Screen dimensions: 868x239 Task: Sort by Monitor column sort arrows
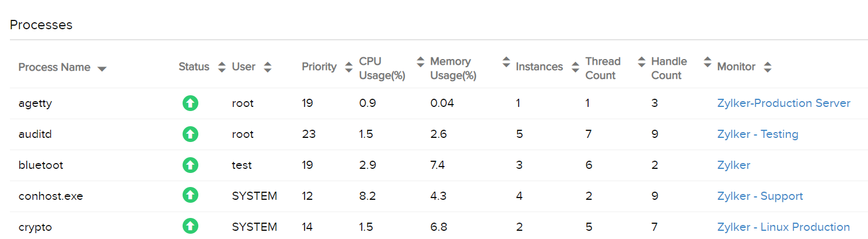point(768,67)
